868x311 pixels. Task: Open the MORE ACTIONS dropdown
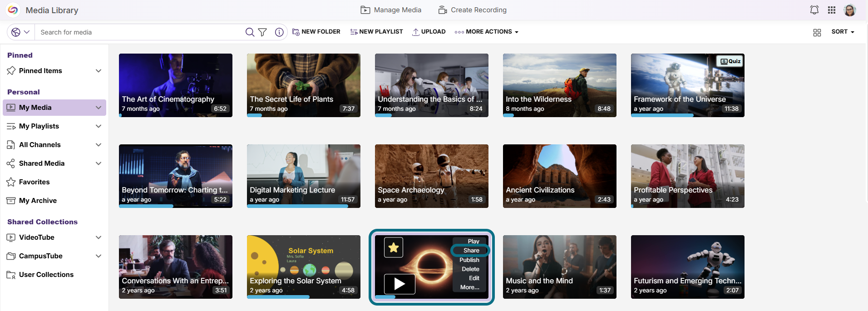pos(486,32)
